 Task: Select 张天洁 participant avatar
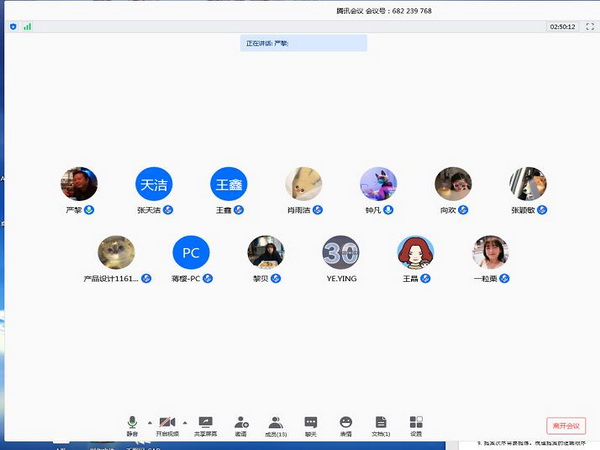click(154, 184)
